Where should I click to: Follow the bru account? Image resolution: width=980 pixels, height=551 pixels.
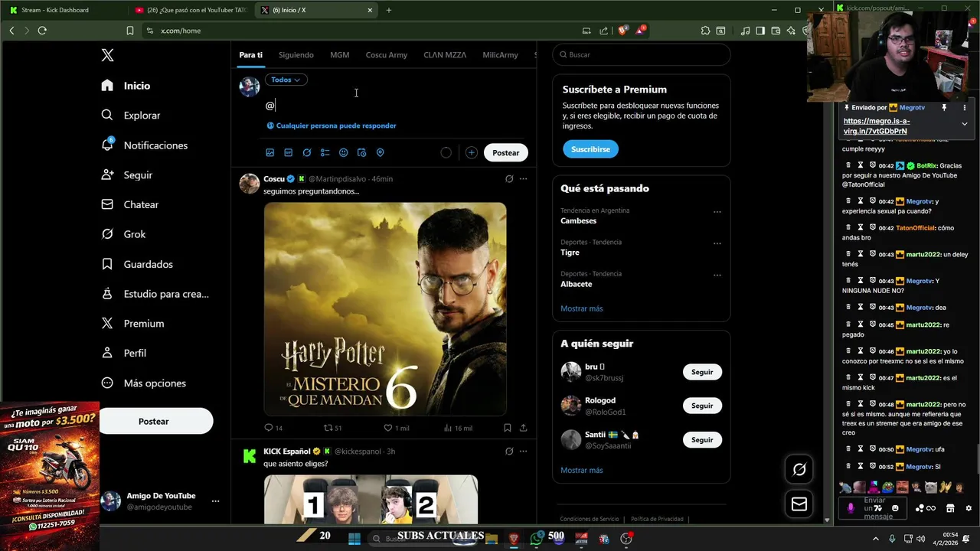click(702, 372)
